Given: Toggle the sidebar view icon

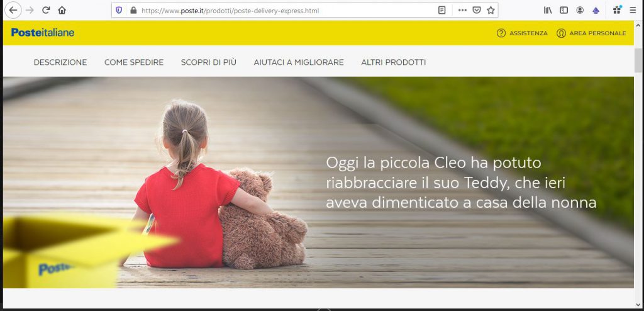Looking at the screenshot, I should (564, 11).
